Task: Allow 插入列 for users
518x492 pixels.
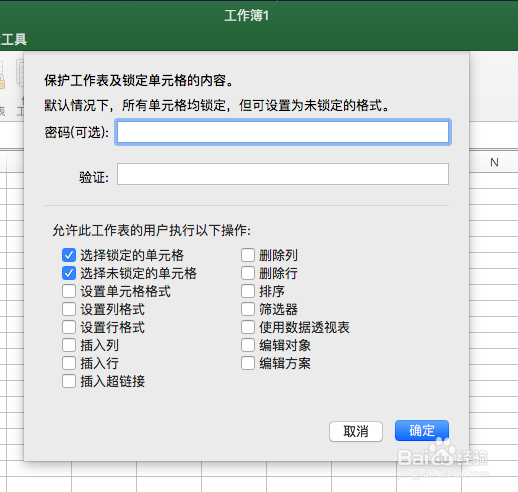Action: 69,345
